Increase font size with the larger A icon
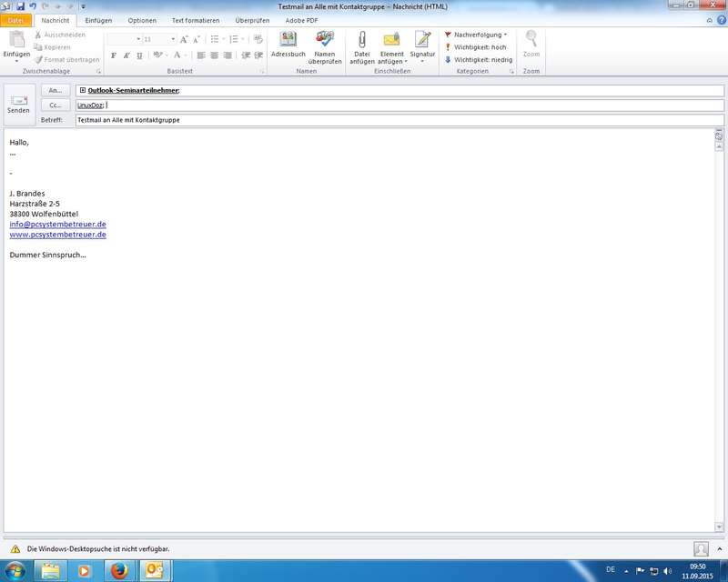 (x=184, y=39)
